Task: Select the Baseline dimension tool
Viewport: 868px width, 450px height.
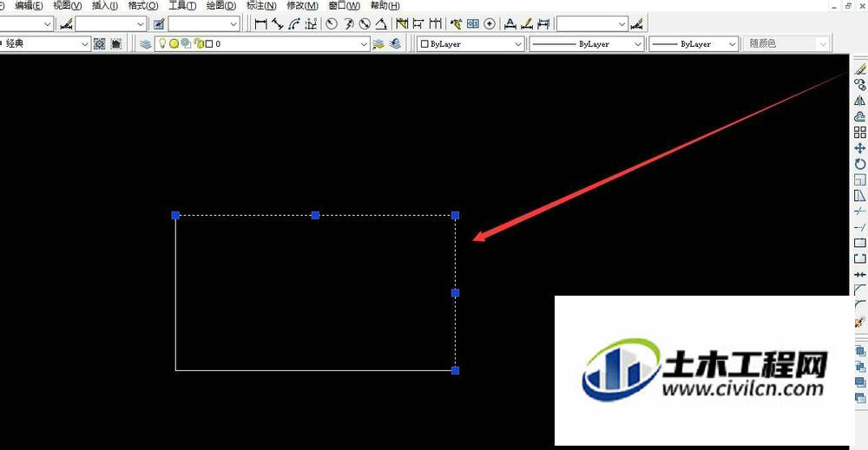Action: click(x=418, y=23)
